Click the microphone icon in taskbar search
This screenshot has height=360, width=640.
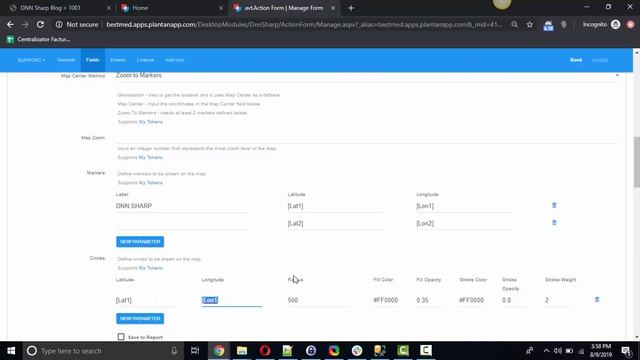(x=174, y=351)
